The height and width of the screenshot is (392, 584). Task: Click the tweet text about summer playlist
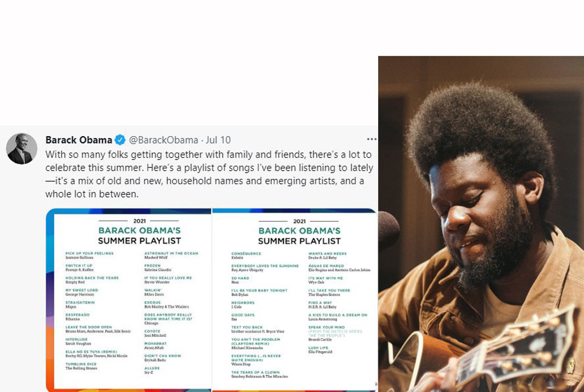pos(209,174)
